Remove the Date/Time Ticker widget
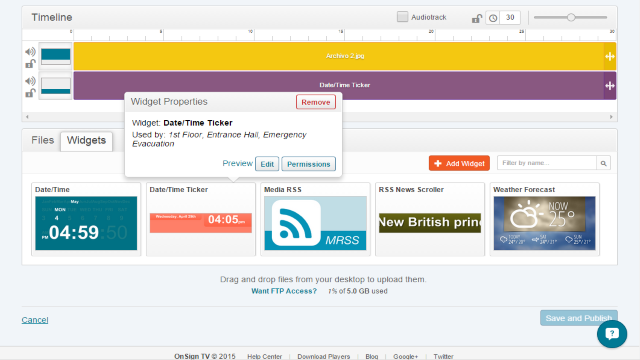This screenshot has height=360, width=640. point(316,102)
